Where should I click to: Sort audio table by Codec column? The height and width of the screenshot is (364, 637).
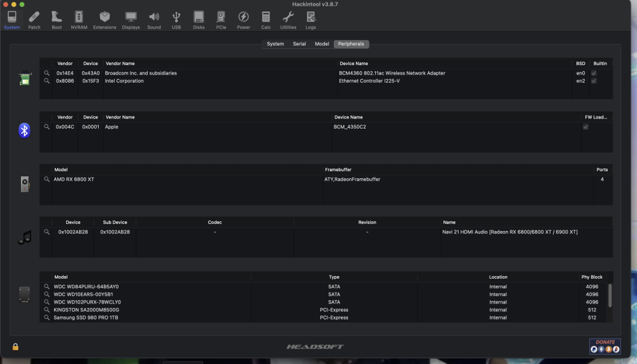pyautogui.click(x=215, y=222)
